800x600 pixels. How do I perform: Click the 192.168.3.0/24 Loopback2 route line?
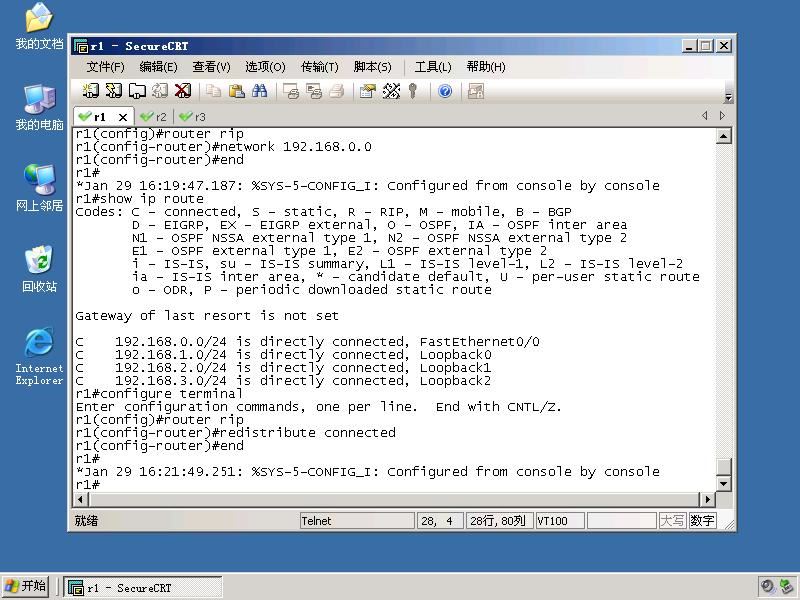(283, 381)
